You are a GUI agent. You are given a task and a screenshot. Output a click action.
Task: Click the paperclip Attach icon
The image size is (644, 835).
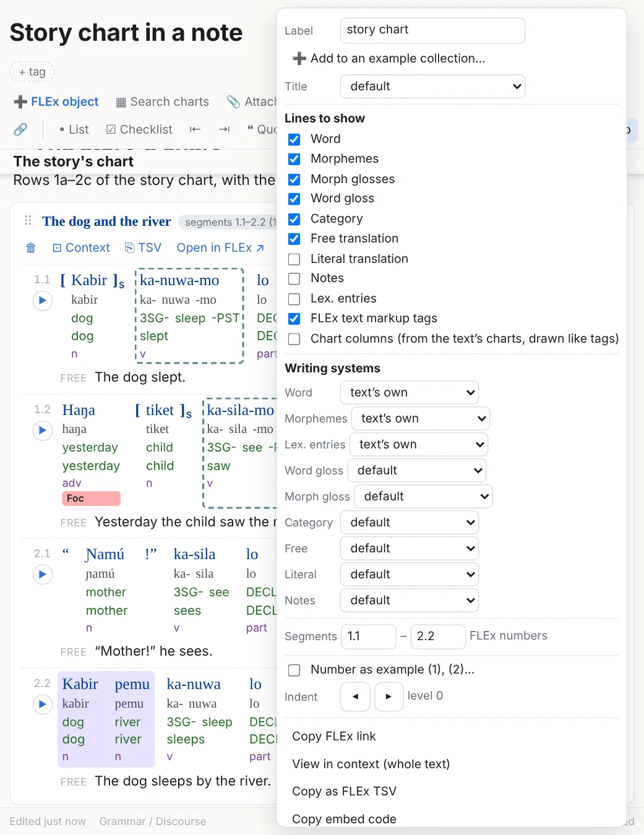(x=233, y=102)
